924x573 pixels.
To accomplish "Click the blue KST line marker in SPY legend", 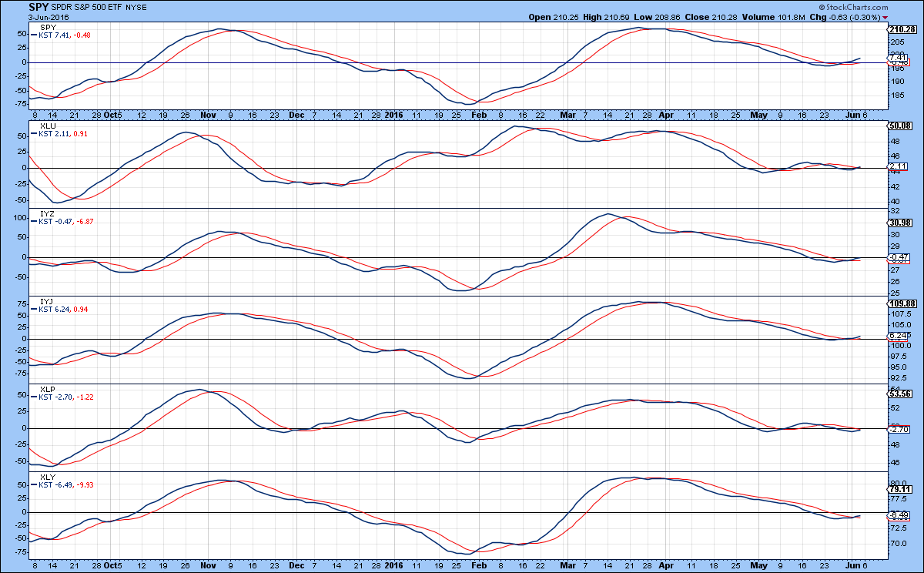I will pyautogui.click(x=34, y=35).
